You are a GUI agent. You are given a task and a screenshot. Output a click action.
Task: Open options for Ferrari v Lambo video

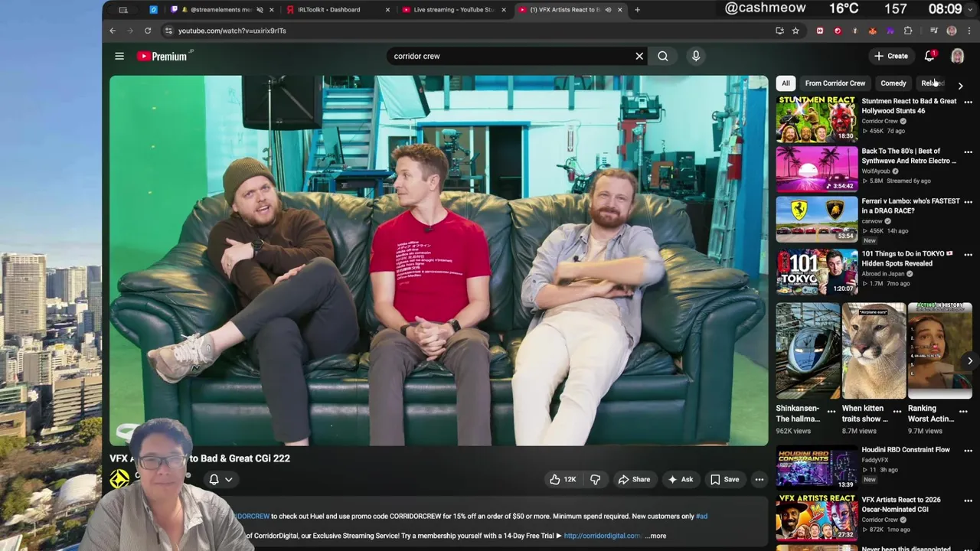[x=968, y=202]
